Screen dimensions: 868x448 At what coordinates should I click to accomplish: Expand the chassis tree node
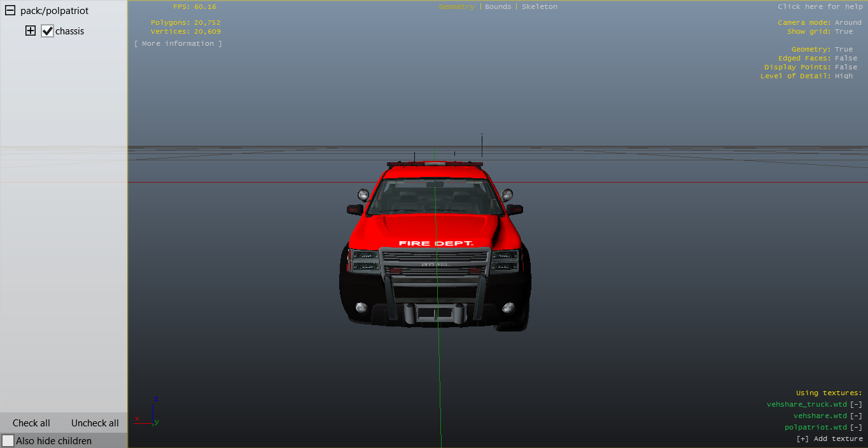31,31
